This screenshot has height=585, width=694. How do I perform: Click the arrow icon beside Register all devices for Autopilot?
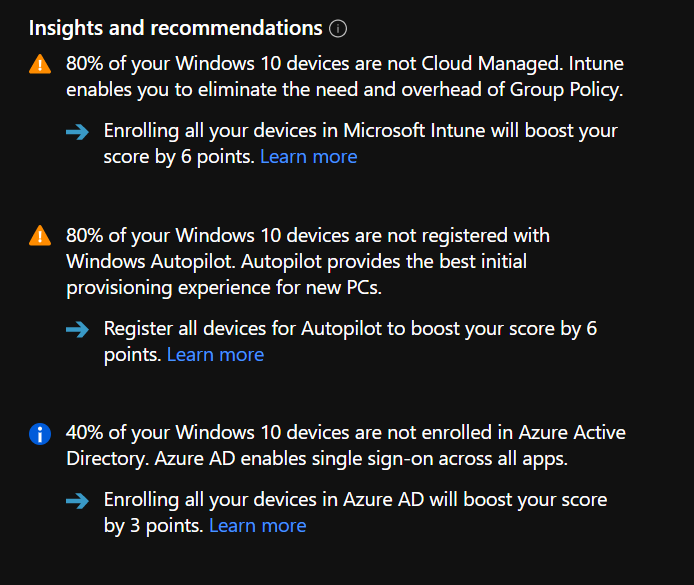tap(78, 330)
